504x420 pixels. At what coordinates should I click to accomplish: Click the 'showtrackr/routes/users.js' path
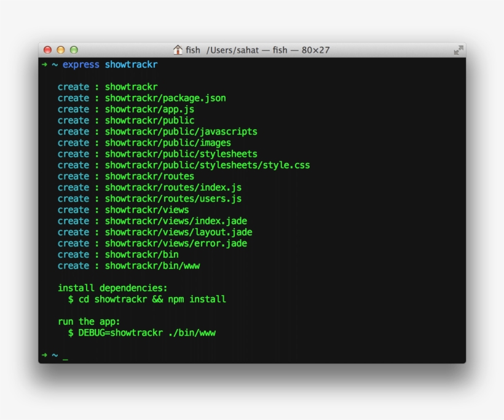coord(173,199)
